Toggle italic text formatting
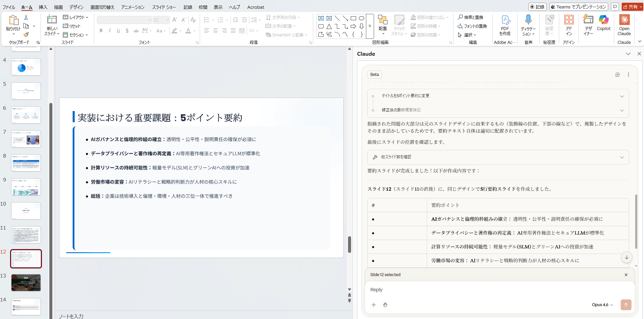This screenshot has width=644, height=319. tap(110, 31)
